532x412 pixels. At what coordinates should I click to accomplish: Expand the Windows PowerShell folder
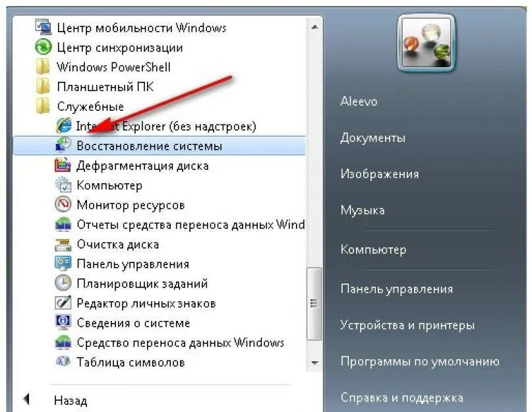[x=103, y=67]
